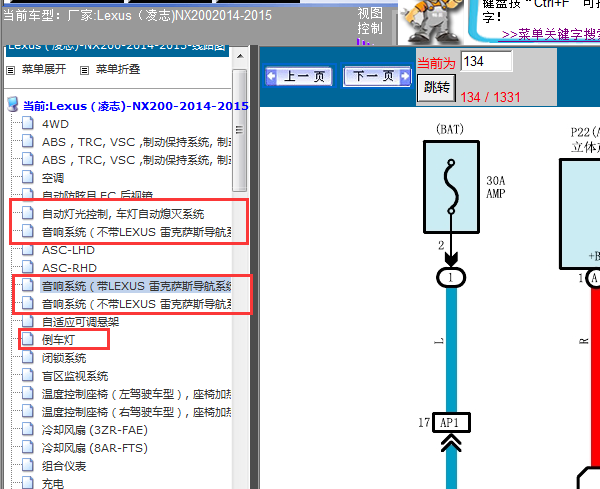Image resolution: width=600 pixels, height=489 pixels.
Task: Click the 菜单折叠 square icon
Action: point(85,70)
